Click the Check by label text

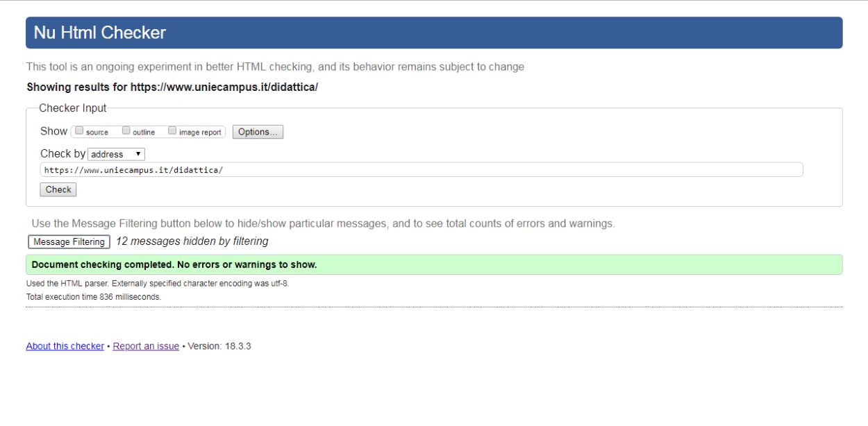(62, 154)
